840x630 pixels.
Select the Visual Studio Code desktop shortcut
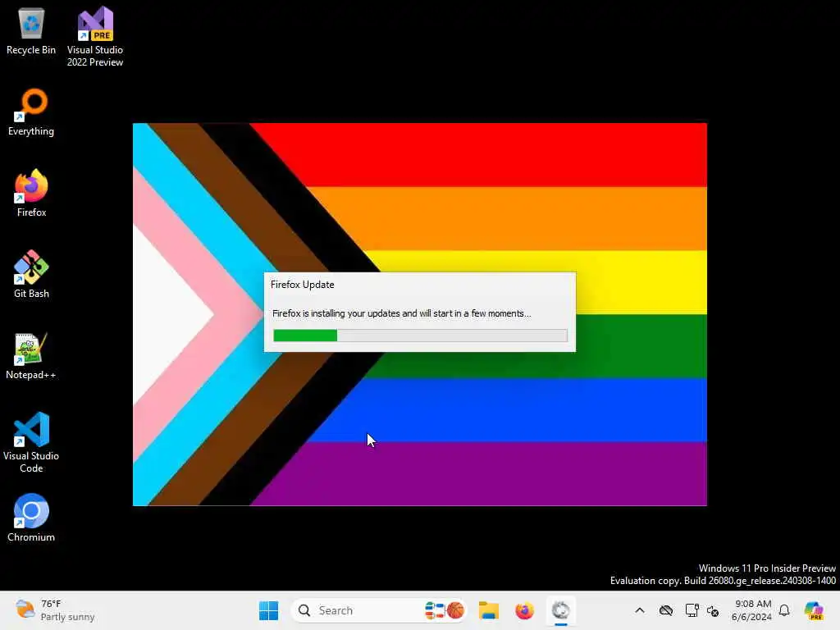click(x=31, y=442)
